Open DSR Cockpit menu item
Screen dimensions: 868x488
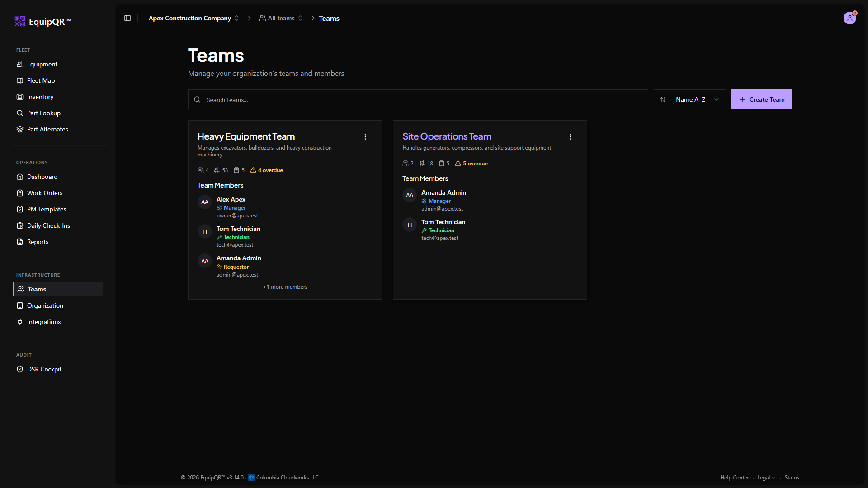[58, 369]
